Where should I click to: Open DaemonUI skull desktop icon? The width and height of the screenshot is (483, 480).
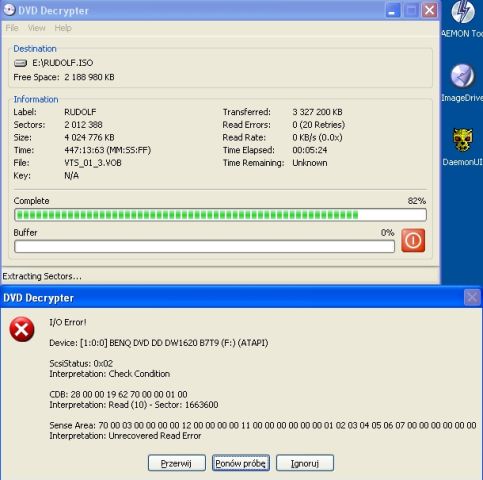[463, 147]
